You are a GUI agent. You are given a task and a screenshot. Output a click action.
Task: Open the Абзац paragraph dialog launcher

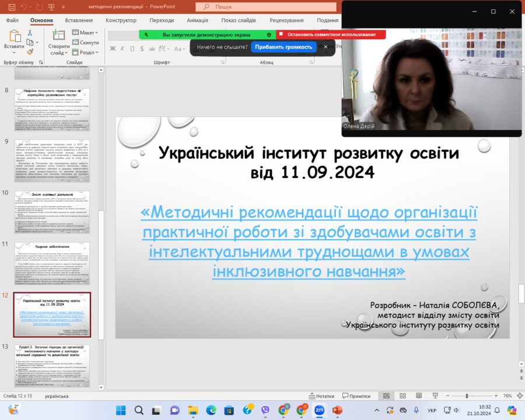pos(311,62)
